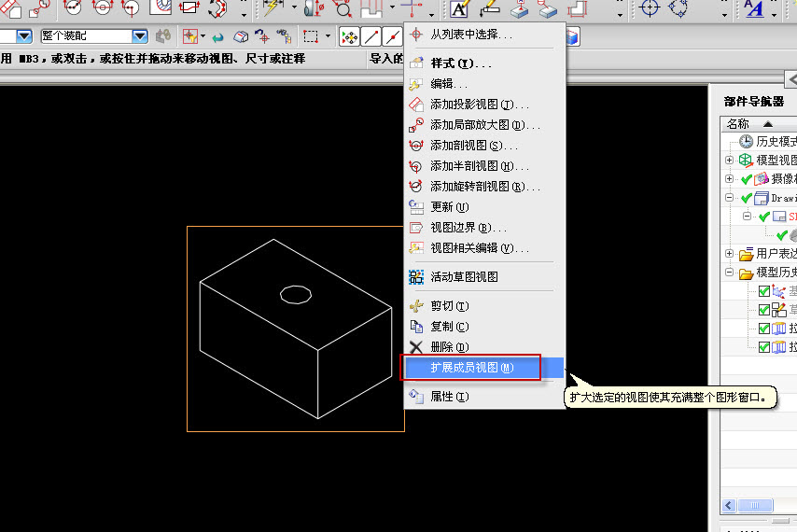
Task: Click the arc length dimension icon
Action: 189,7
